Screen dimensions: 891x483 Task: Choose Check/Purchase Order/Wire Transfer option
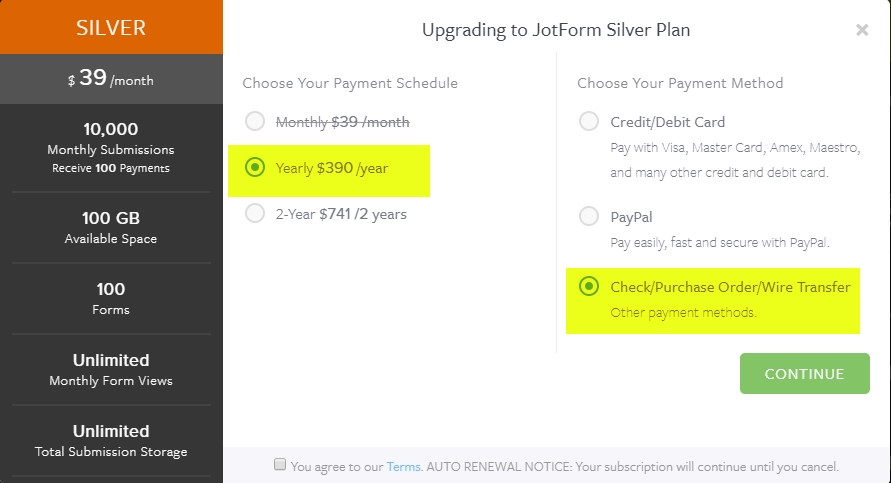[x=590, y=288]
